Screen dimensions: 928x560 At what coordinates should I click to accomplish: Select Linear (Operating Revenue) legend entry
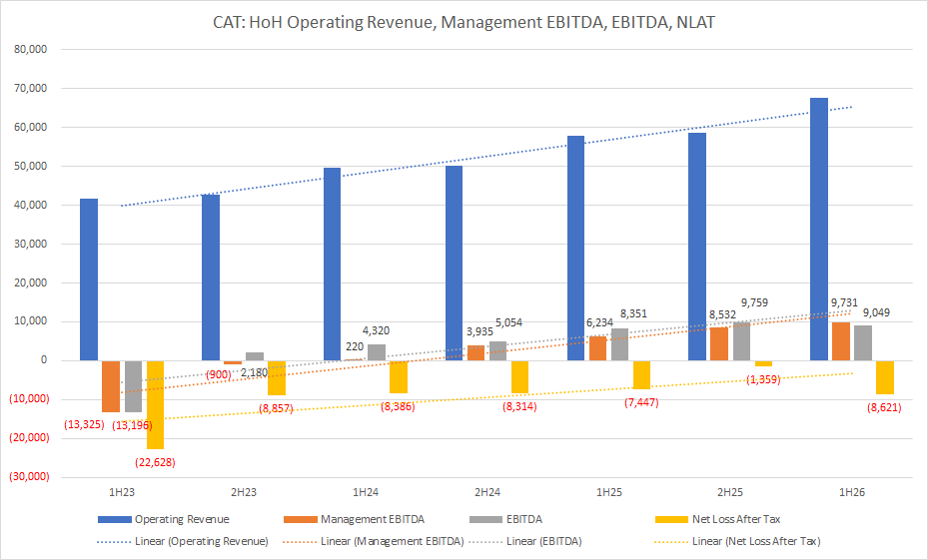pyautogui.click(x=201, y=541)
